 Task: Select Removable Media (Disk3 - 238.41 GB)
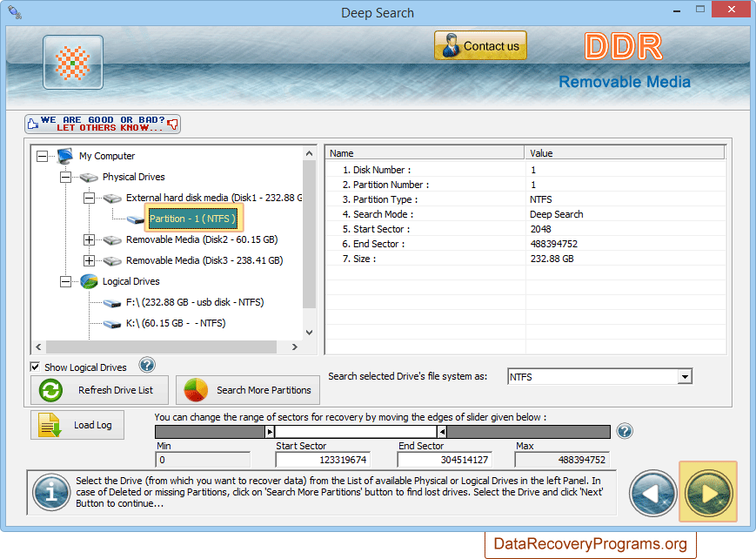pos(204,260)
